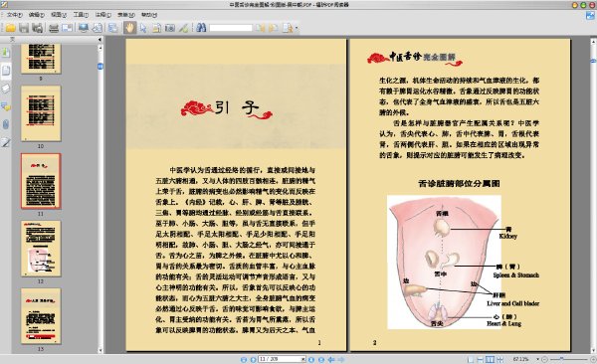Select the Hand tool in toolbar
Viewport: 597px width, 364px height.
coord(129,28)
